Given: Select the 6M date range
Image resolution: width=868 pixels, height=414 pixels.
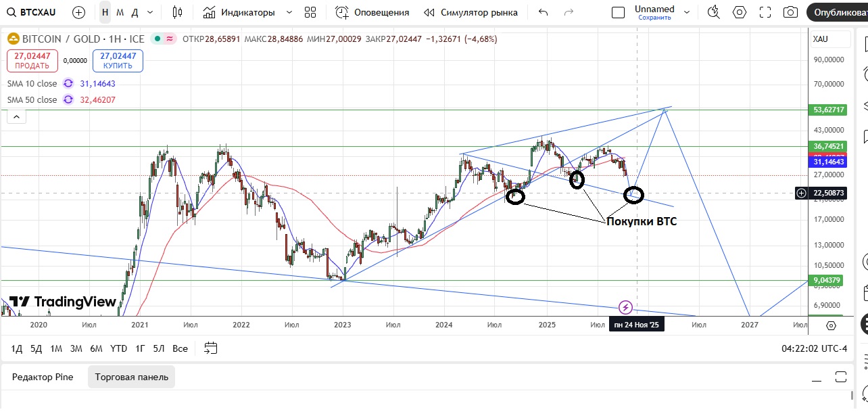Looking at the screenshot, I should 96,348.
